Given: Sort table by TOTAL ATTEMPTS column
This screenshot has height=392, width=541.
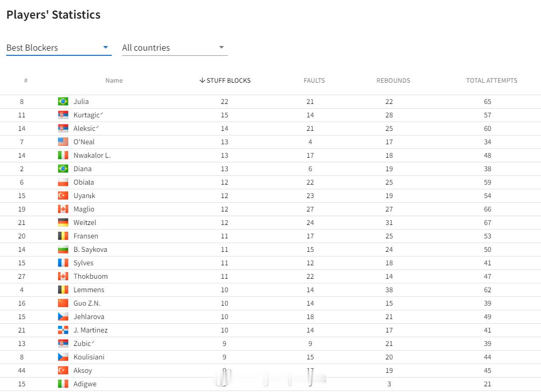Looking at the screenshot, I should pyautogui.click(x=492, y=80).
